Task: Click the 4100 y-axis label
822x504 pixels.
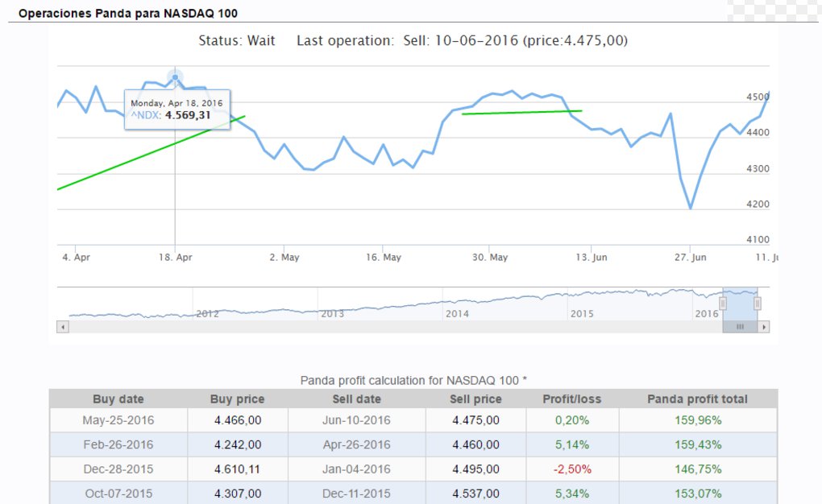Action: pyautogui.click(x=758, y=239)
